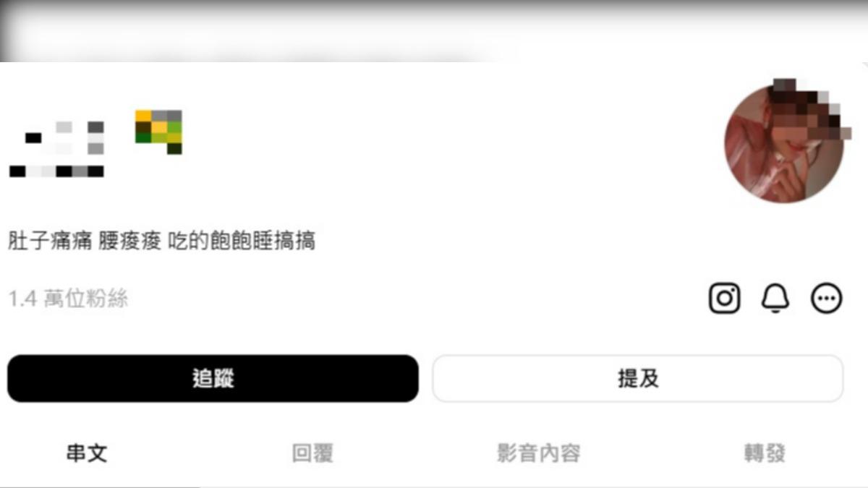Click the active underline beneath 串文
The image size is (868, 488).
[100, 486]
